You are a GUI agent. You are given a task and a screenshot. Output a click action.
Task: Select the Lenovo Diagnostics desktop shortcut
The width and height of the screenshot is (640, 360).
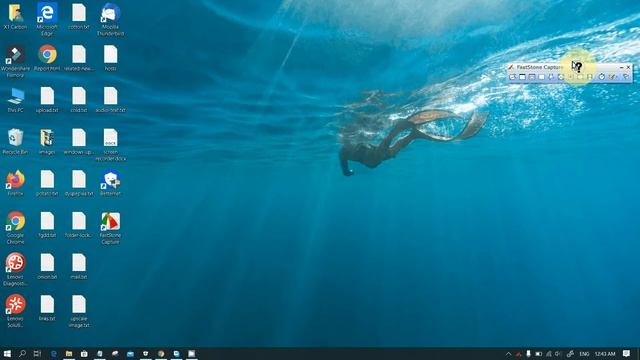pos(16,269)
